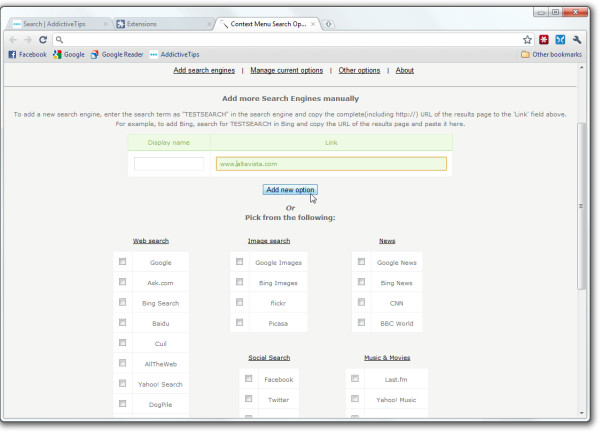This screenshot has height=432, width=600.
Task: Select the Context Menu Search Options tab
Action: tap(268, 24)
